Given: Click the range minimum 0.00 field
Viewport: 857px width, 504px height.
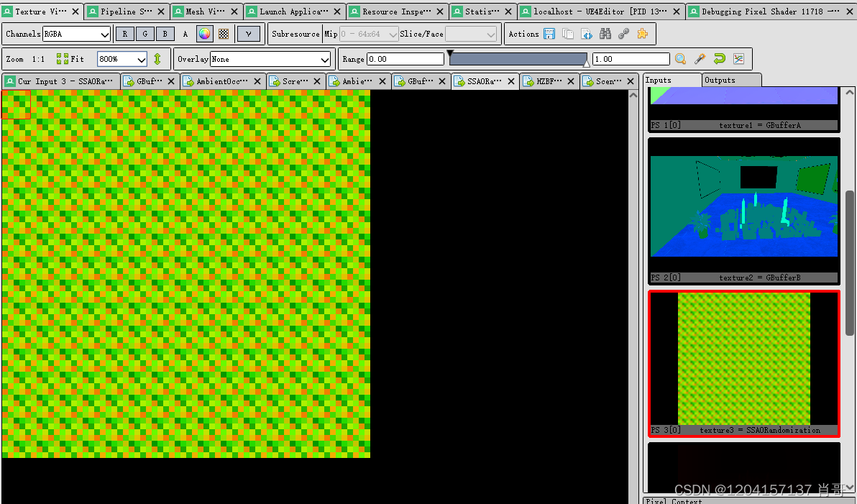Looking at the screenshot, I should coord(405,59).
